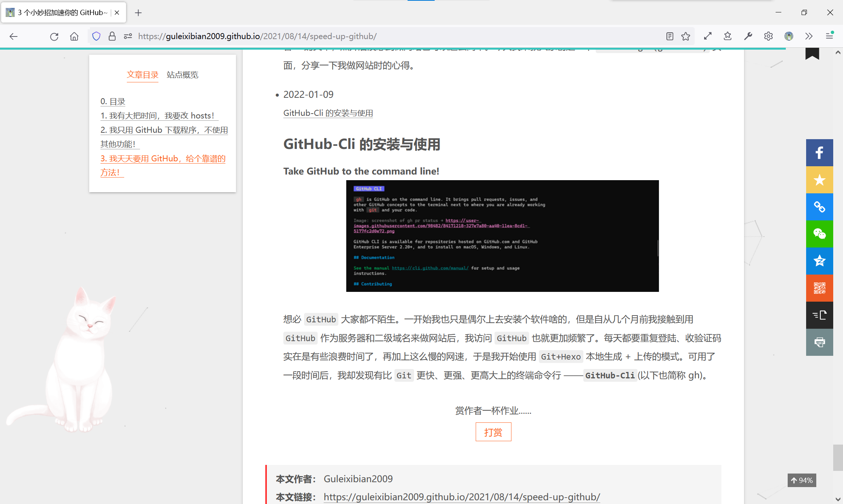Toggle reader view in the address bar

(x=670, y=36)
